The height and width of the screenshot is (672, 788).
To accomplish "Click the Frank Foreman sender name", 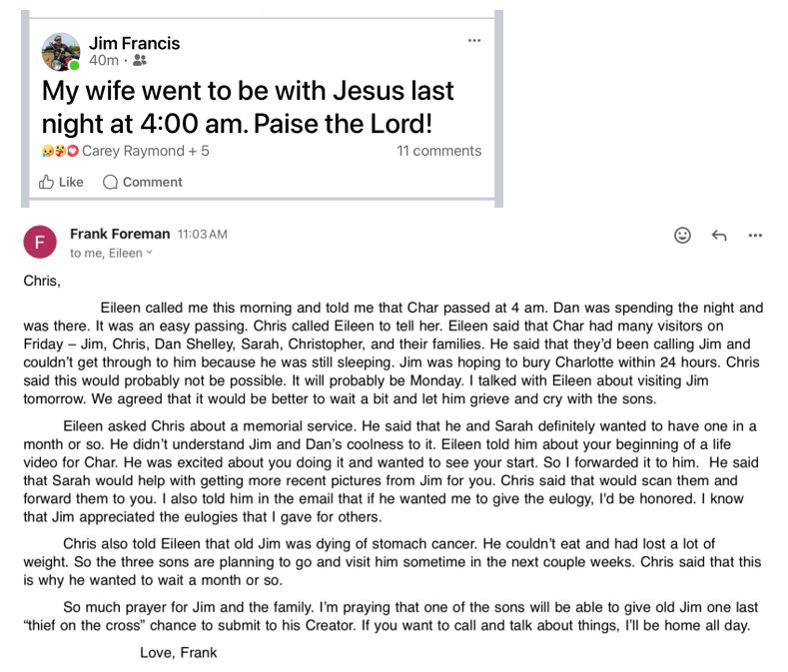I will (120, 234).
